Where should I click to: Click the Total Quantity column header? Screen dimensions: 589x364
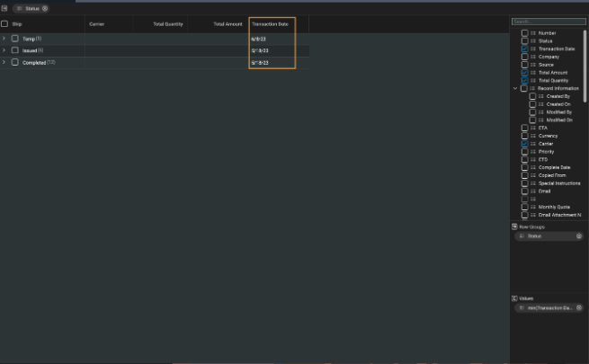[x=167, y=23]
